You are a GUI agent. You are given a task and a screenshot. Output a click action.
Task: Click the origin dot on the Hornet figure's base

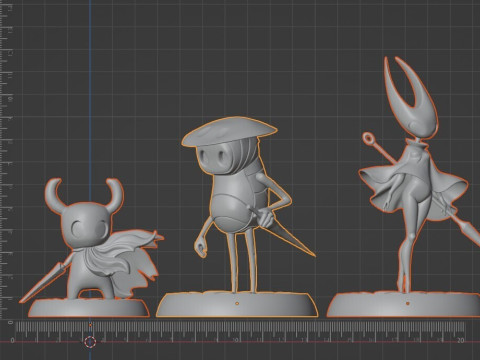[408, 303]
